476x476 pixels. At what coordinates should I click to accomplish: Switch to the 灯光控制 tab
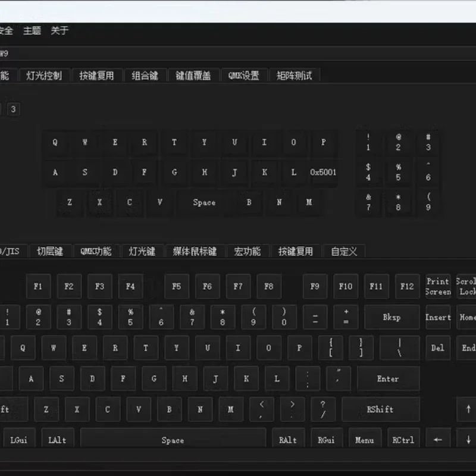pos(44,76)
